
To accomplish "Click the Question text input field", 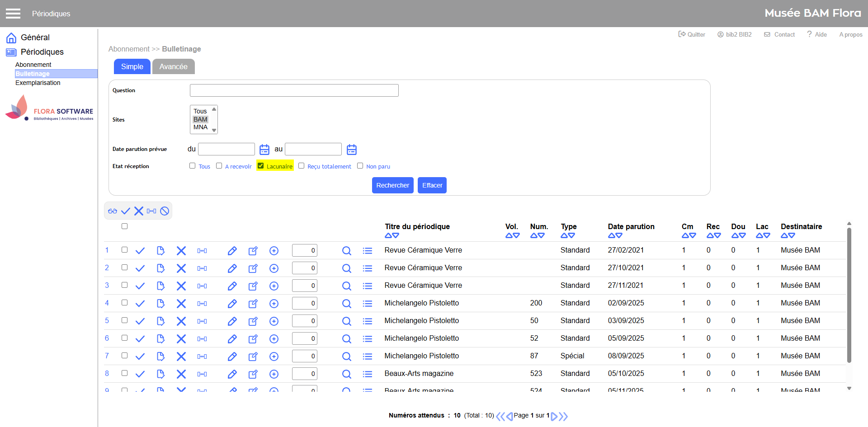I will pos(294,90).
